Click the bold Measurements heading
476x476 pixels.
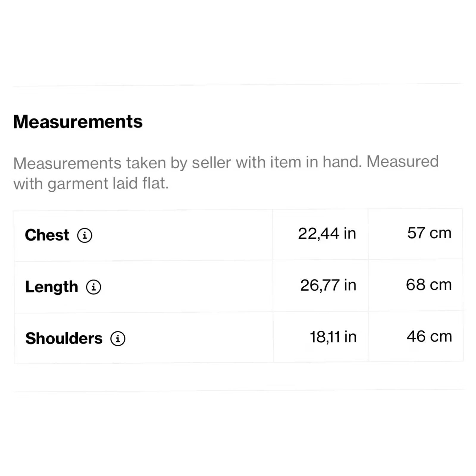coord(78,122)
